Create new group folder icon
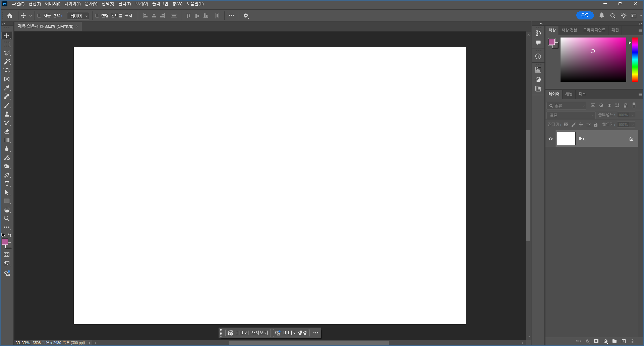Screen dimensions: 644x346 pyautogui.click(x=614, y=341)
